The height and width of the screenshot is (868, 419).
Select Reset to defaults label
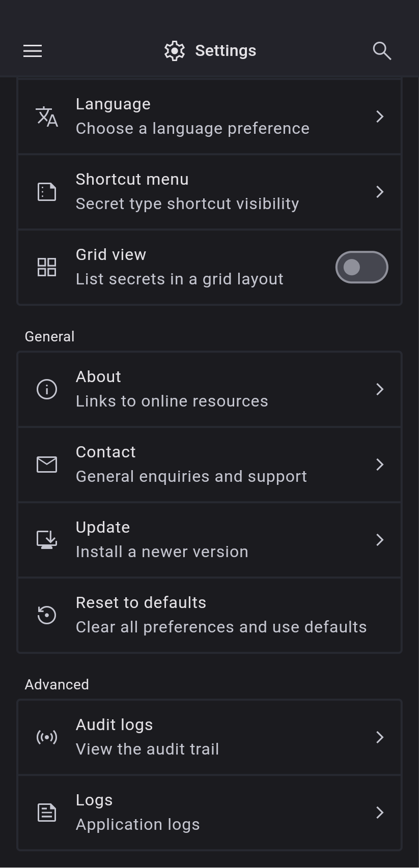point(141,603)
